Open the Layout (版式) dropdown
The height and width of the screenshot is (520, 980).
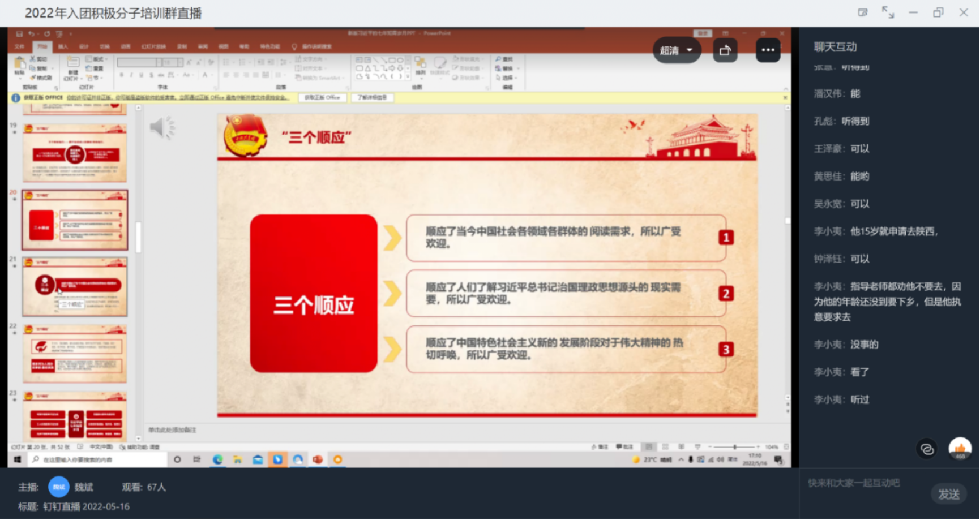click(97, 59)
